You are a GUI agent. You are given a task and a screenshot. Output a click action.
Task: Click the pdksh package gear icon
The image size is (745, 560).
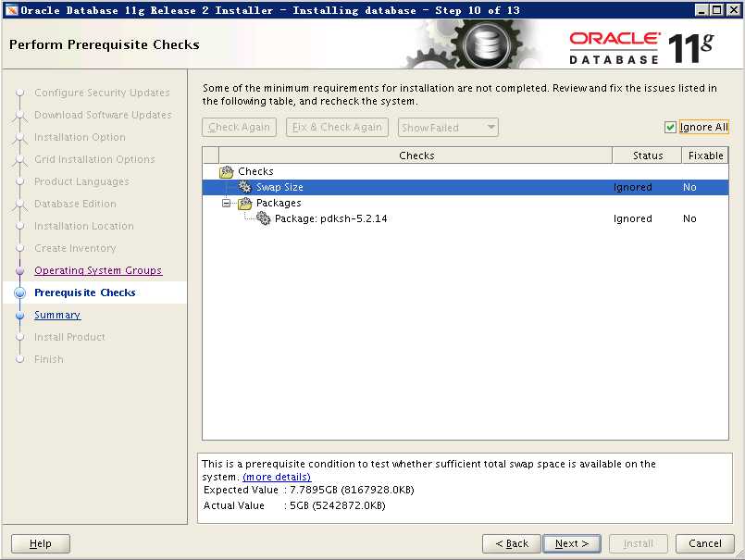pos(263,218)
